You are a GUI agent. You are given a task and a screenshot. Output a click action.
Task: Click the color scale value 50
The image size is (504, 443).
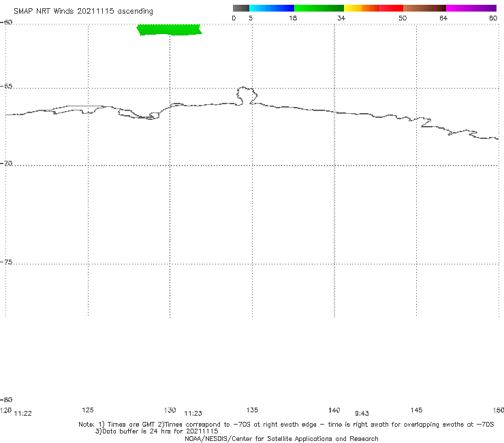point(403,18)
